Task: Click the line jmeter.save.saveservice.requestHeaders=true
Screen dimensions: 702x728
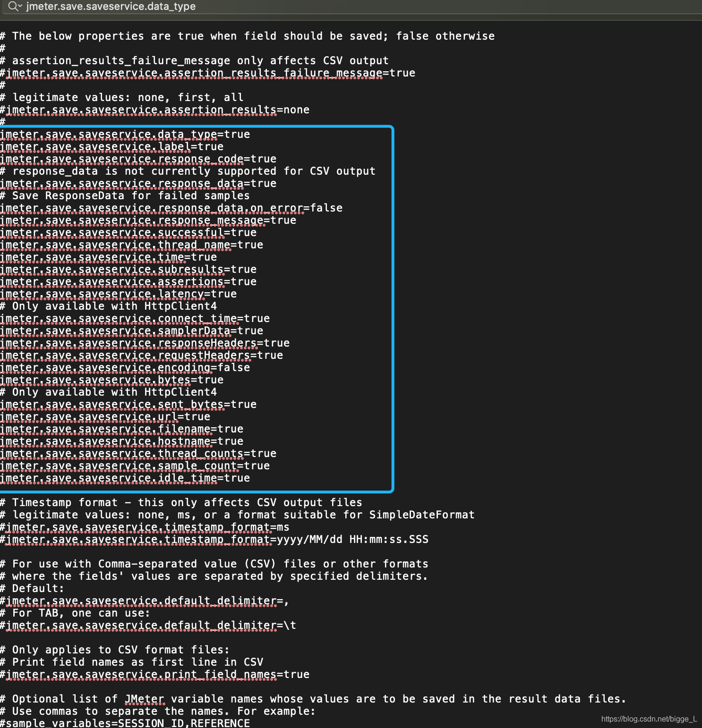Action: [x=142, y=356]
